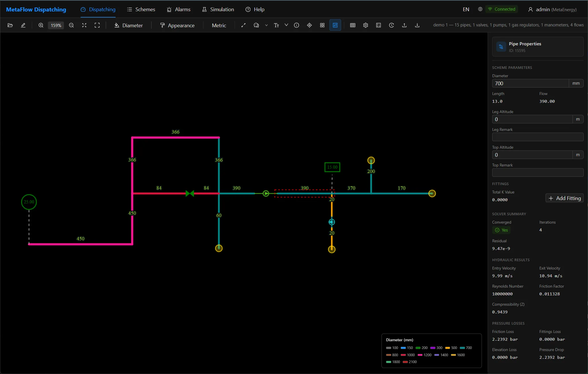The height and width of the screenshot is (374, 588).
Task: Select the green valve symbol on canvas
Action: click(x=190, y=193)
